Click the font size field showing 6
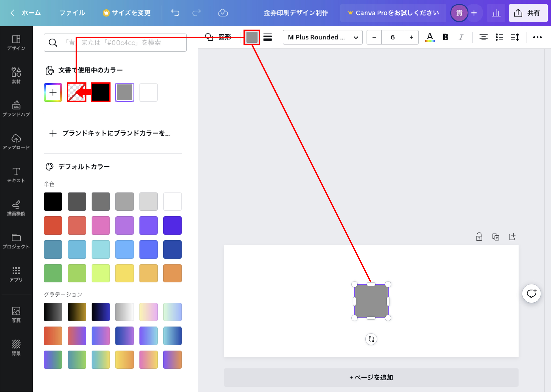551x392 pixels. [x=393, y=37]
